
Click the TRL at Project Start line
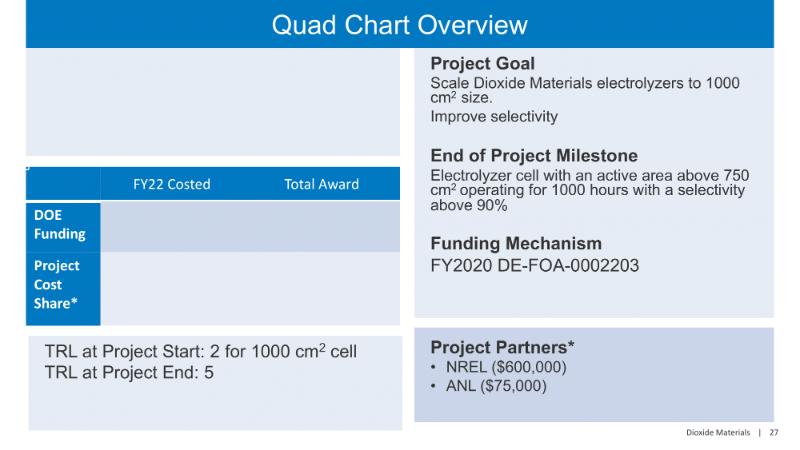pos(201,353)
